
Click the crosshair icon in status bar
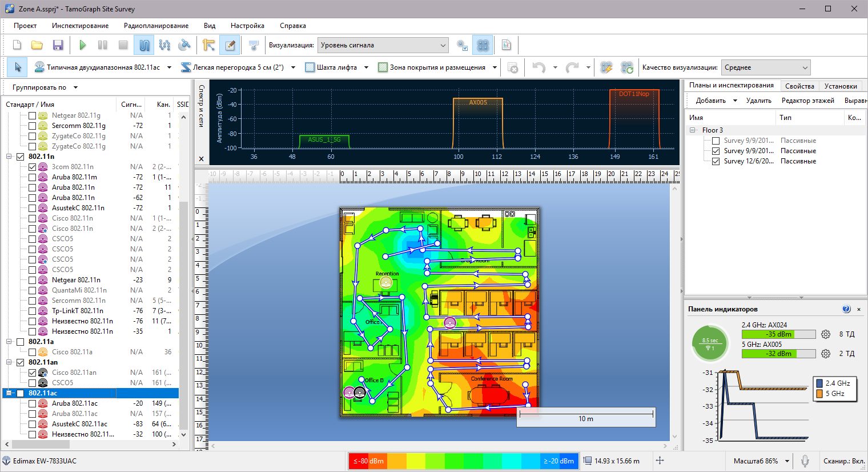point(660,461)
